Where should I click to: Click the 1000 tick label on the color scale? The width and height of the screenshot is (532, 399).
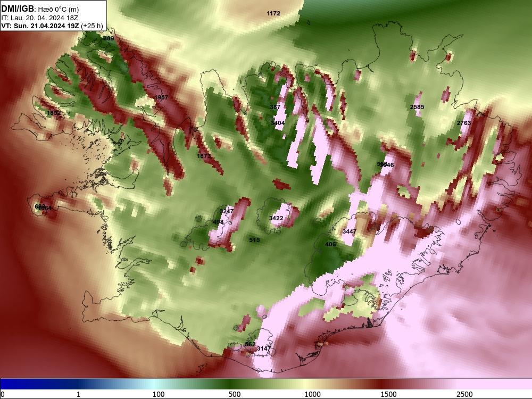tap(312, 394)
